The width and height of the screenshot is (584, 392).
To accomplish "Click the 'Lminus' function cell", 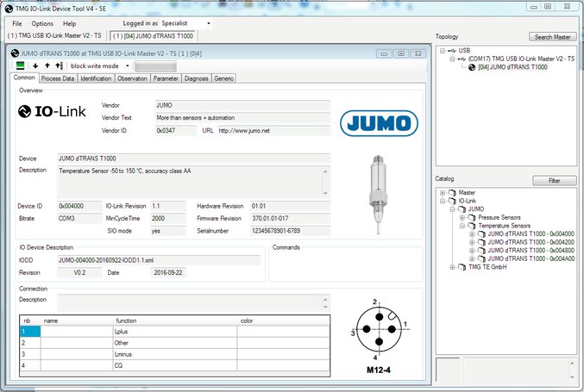I will 175,354.
